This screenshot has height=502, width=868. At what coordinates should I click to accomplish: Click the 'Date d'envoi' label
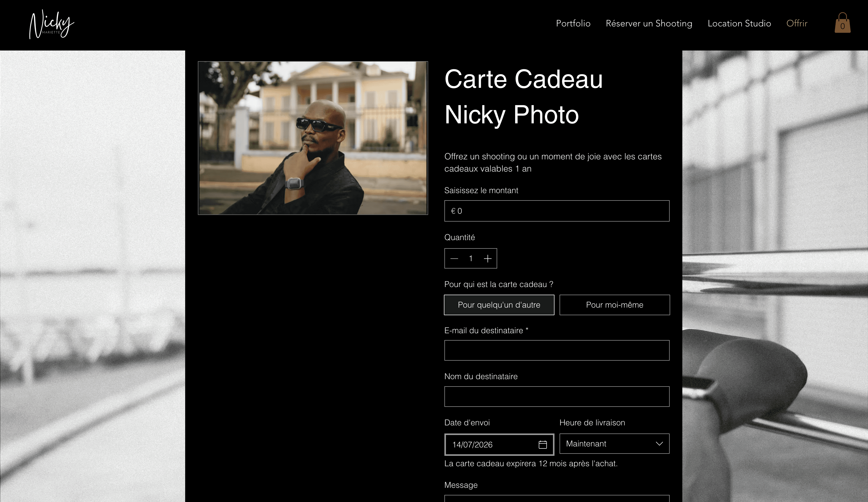[x=467, y=423]
